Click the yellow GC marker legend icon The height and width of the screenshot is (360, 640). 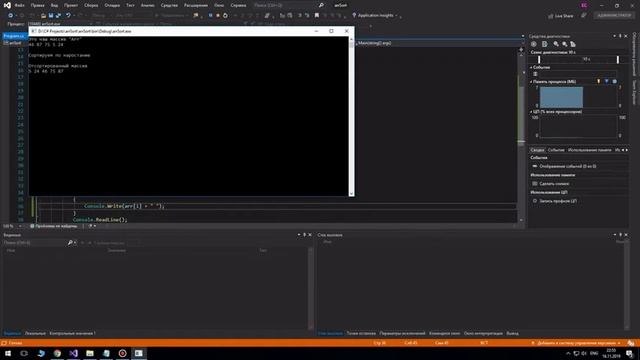[x=599, y=82]
